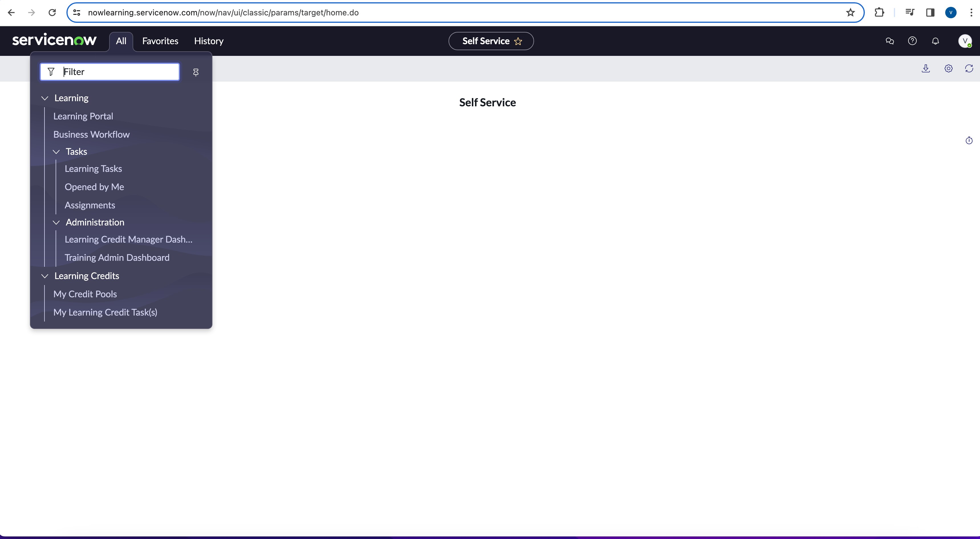Viewport: 980px width, 539px height.
Task: Click inside the Filter input field
Action: 110,72
